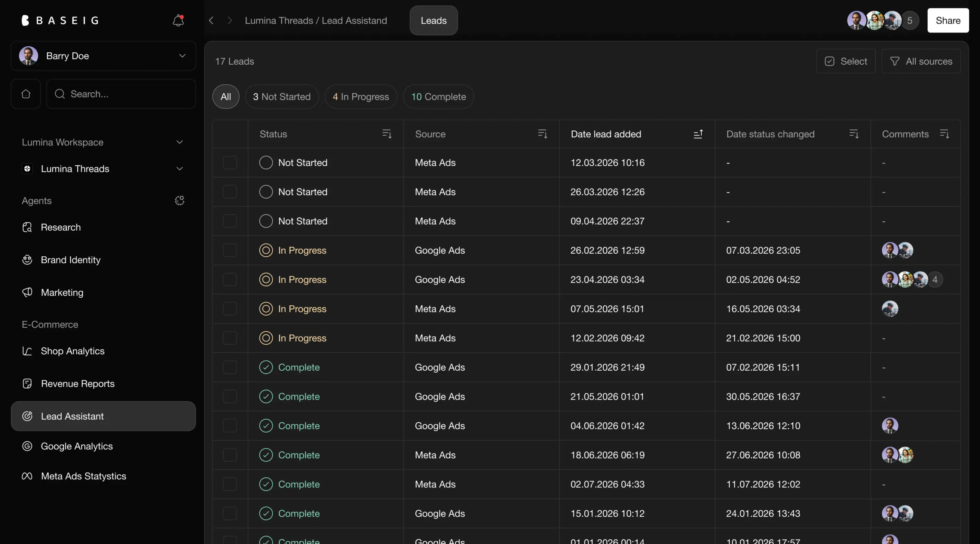
Task: Switch to the 10 Complete tab
Action: pyautogui.click(x=438, y=97)
